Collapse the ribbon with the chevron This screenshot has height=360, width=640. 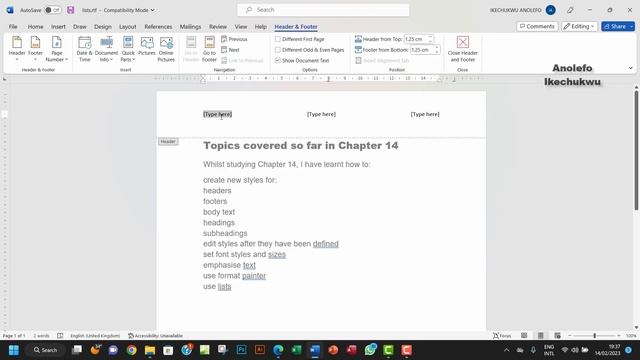631,68
